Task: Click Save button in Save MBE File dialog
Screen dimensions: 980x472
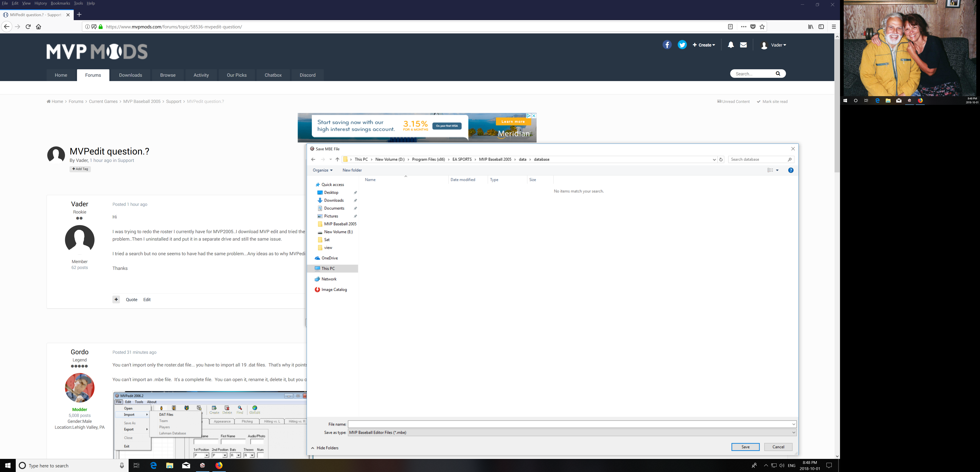Action: click(745, 447)
